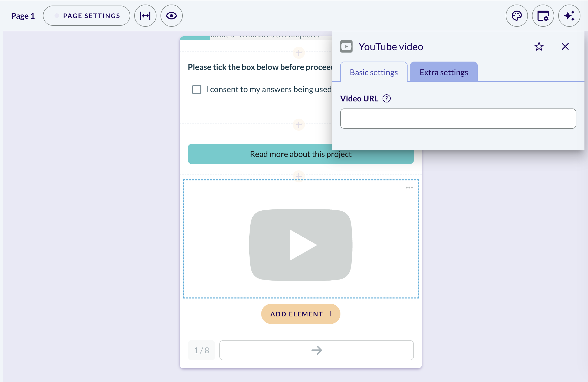Image resolution: width=588 pixels, height=382 pixels.
Task: Click Read more about this project button
Action: [301, 154]
